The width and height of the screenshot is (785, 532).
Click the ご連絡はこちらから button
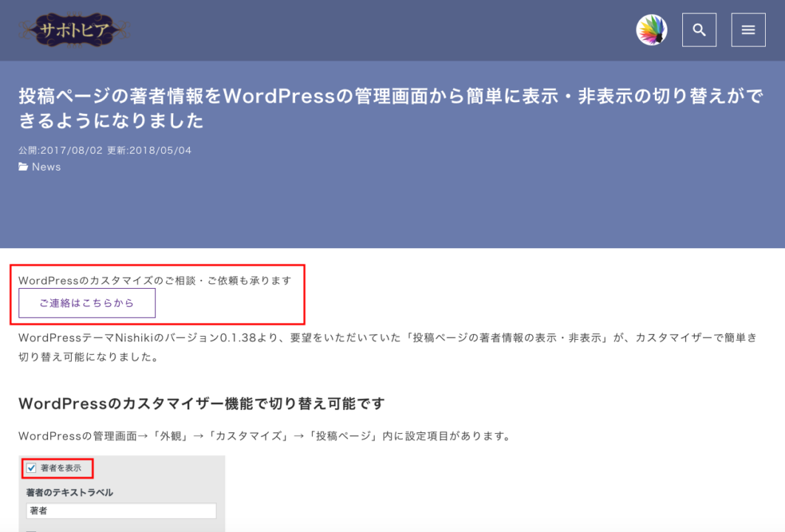click(x=87, y=303)
